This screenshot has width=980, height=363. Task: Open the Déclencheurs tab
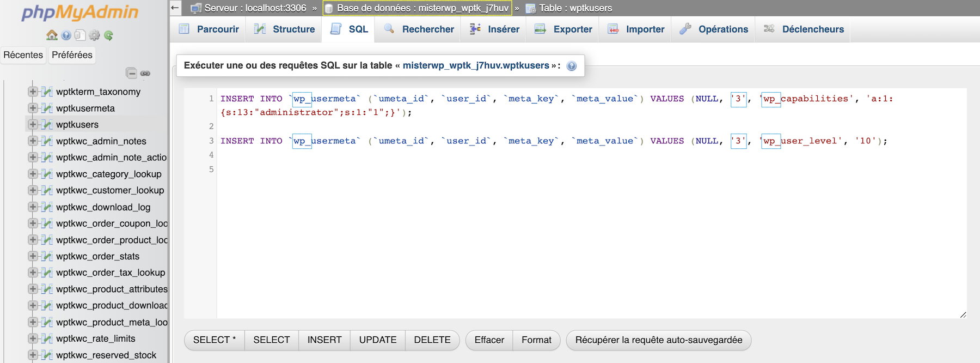804,29
